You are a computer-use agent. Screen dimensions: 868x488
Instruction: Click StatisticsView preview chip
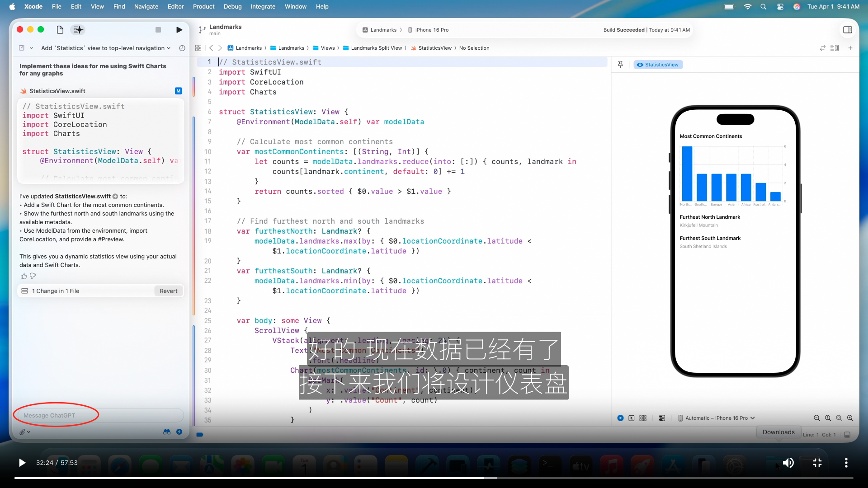pos(658,65)
